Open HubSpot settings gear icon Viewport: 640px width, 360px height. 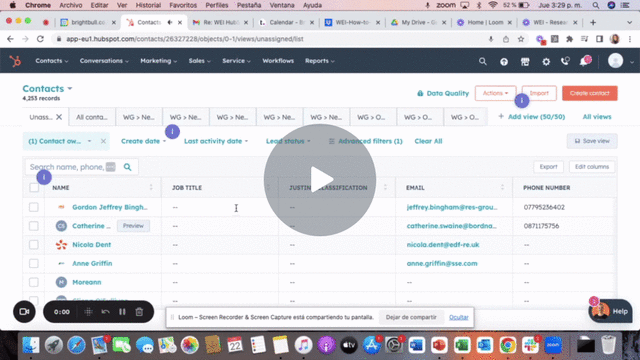tap(546, 61)
